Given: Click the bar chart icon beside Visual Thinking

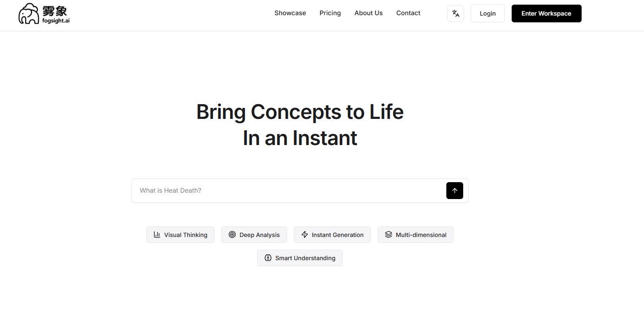Looking at the screenshot, I should pyautogui.click(x=157, y=235).
